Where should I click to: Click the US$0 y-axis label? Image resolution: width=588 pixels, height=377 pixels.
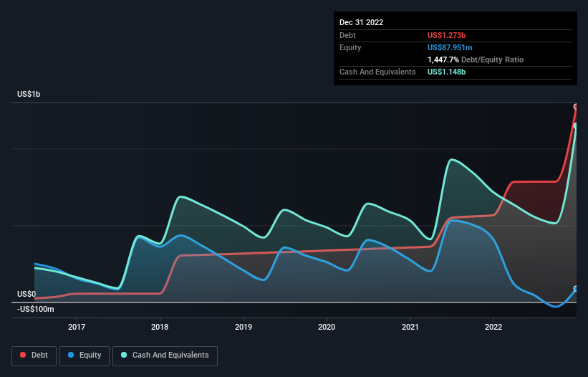tap(26, 294)
